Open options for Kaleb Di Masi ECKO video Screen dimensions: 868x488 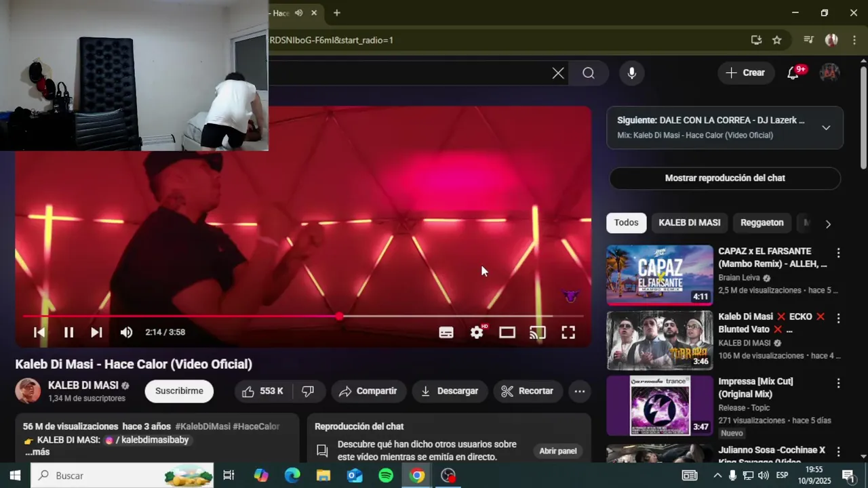click(838, 318)
